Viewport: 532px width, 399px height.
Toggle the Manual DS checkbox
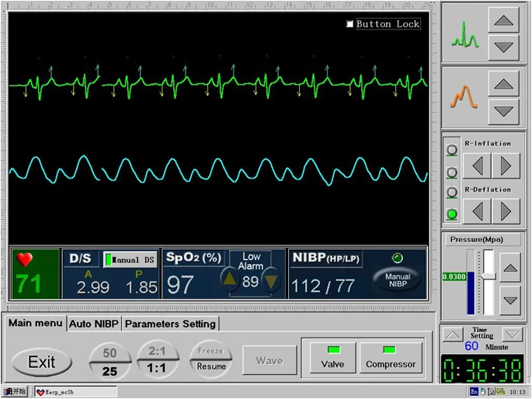110,259
